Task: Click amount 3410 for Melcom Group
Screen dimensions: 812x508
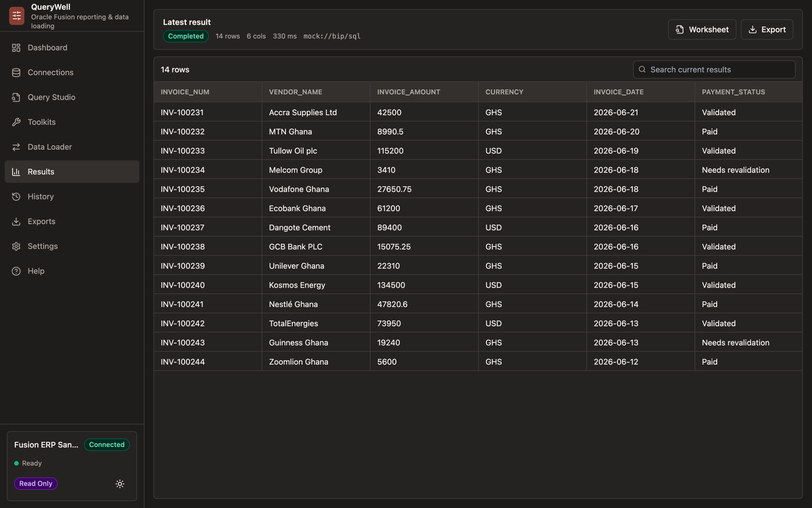Action: click(424, 170)
